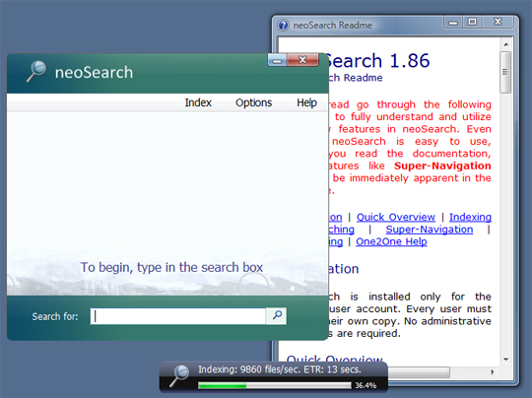Click the 'Indexing: 9860 files/sec' status text
Screen dimensions: 532x398
tap(280, 369)
